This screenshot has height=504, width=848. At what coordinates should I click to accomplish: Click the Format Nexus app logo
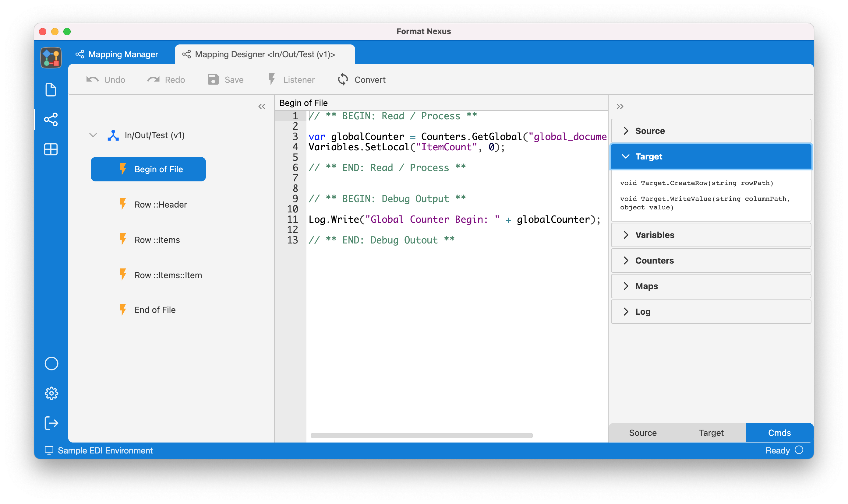tap(51, 58)
